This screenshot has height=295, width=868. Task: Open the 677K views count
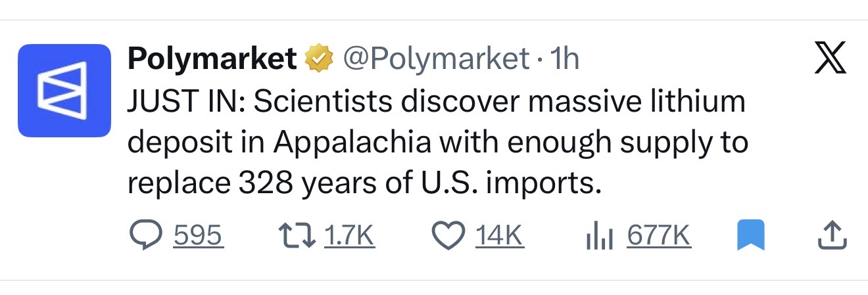[x=658, y=236]
